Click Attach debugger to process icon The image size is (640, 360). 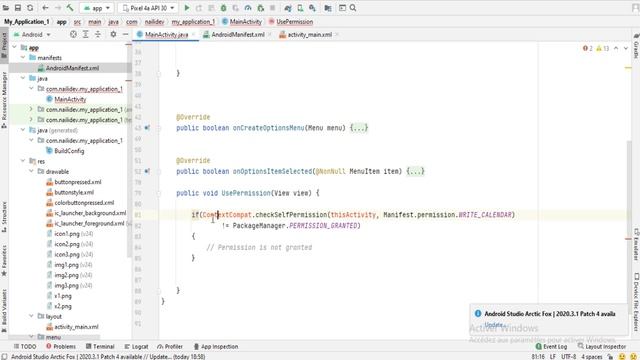(x=260, y=8)
